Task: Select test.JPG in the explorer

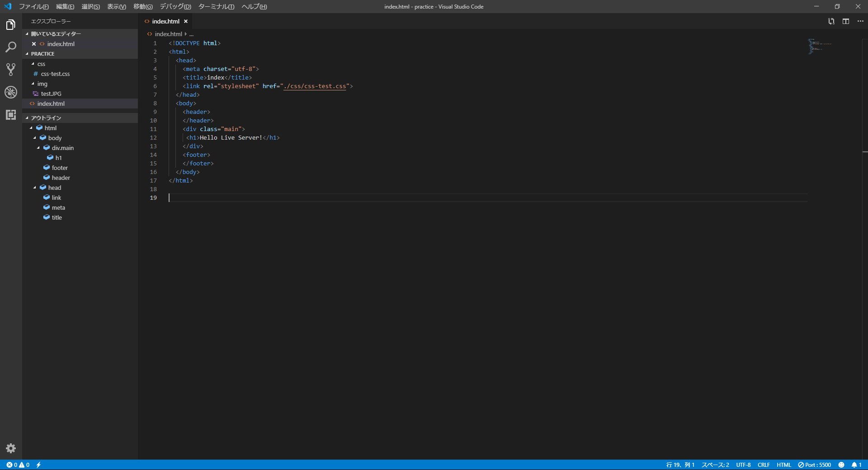Action: click(x=51, y=94)
